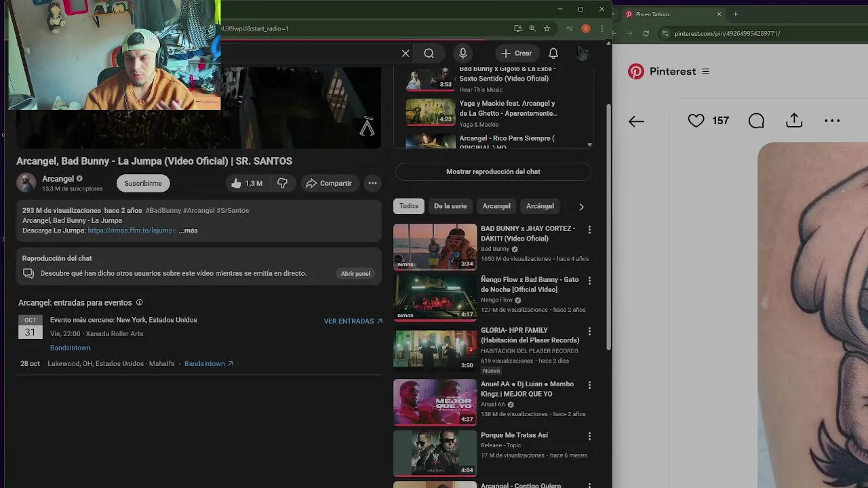The height and width of the screenshot is (488, 868).
Task: Open options menu for the DÁKITI video
Action: [589, 230]
